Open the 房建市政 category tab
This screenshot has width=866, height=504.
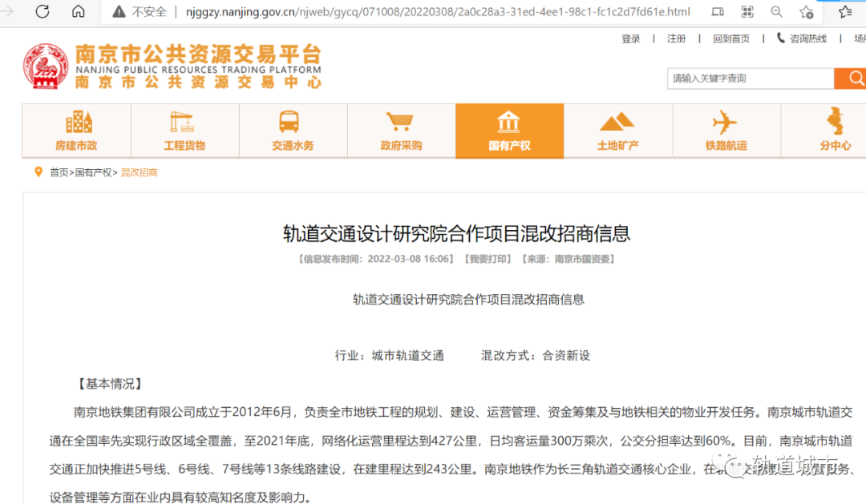76,131
